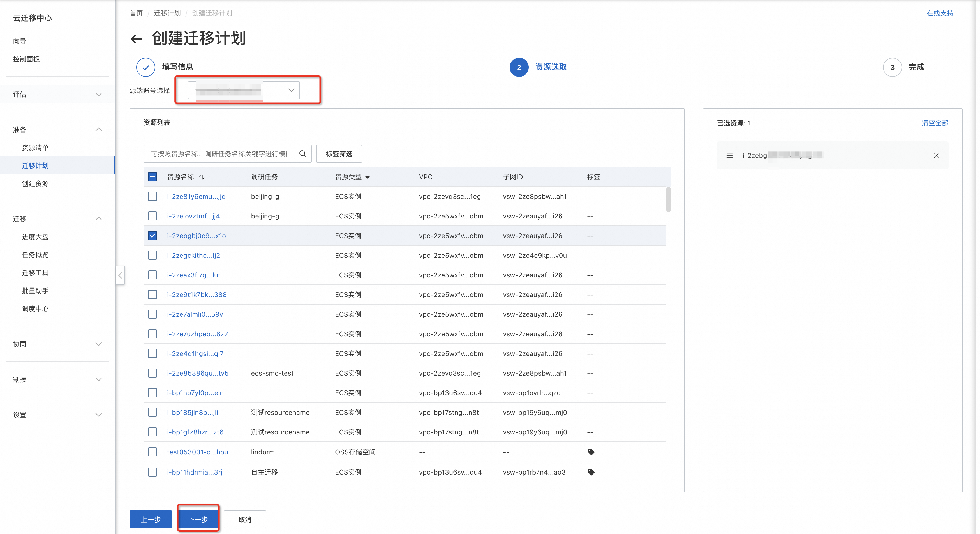
Task: Open 迁移工具 in the sidebar
Action: tap(35, 273)
